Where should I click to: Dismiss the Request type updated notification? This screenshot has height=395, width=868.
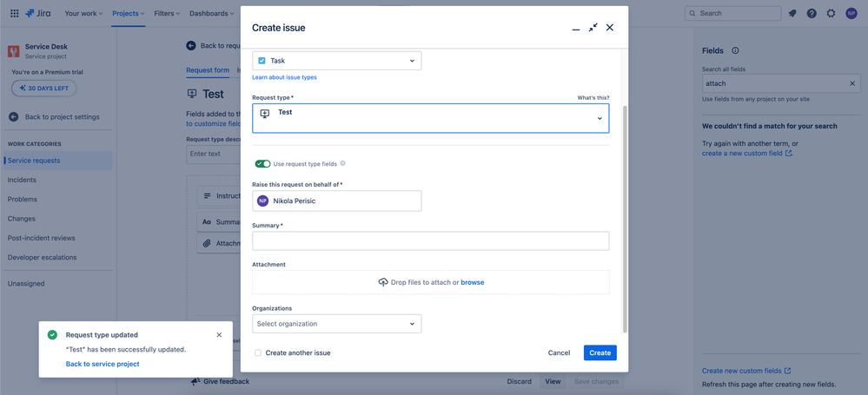point(219,335)
